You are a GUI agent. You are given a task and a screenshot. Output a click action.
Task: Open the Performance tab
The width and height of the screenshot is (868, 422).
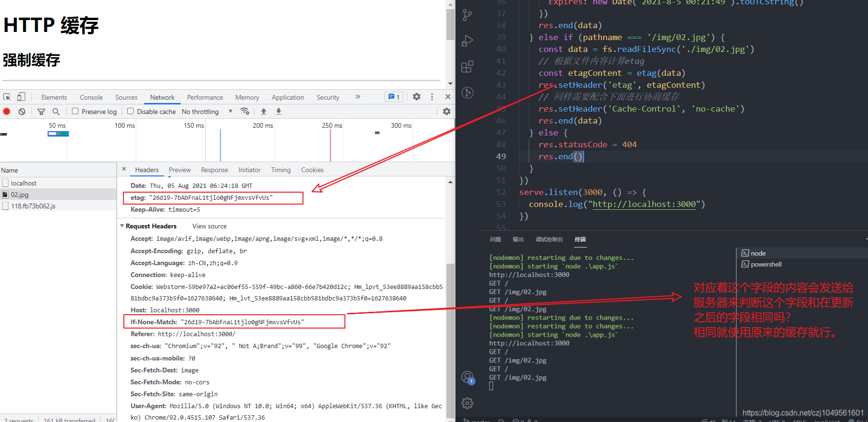click(205, 97)
